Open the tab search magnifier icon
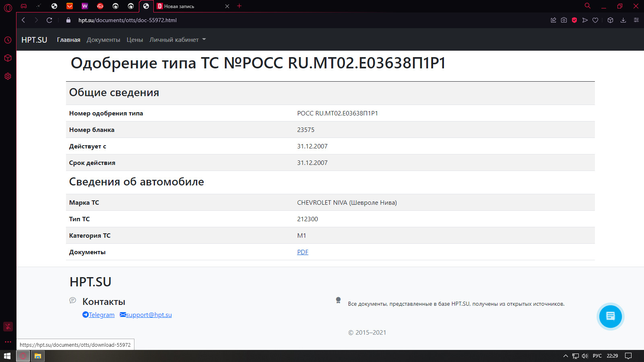This screenshot has width=644, height=362. pyautogui.click(x=588, y=6)
